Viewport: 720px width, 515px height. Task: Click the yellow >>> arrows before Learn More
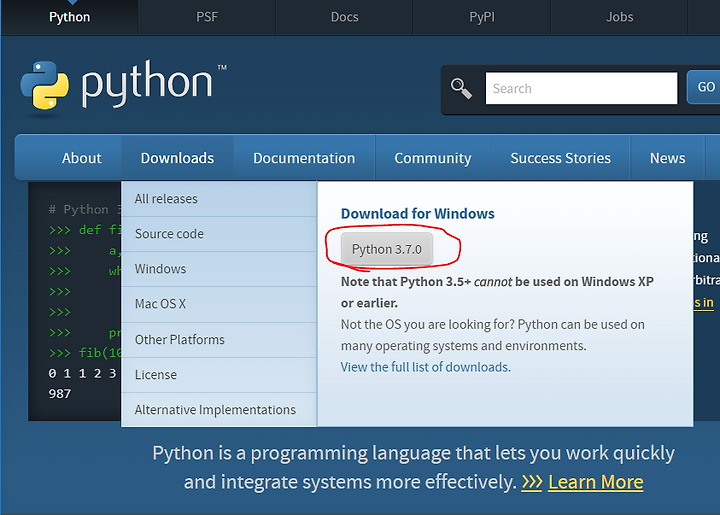click(532, 482)
